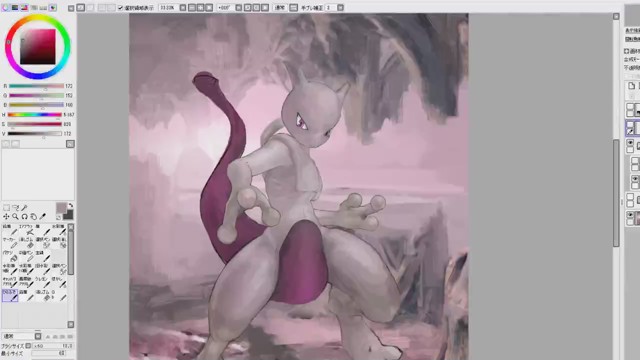Select the zoom magnifier tool
This screenshot has width=640, height=360.
[x=16, y=217]
